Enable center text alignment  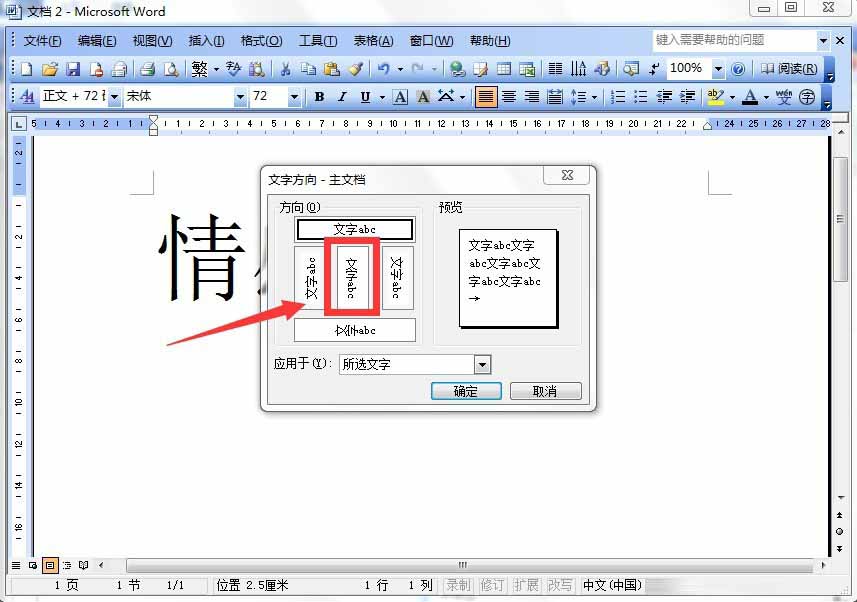click(x=509, y=97)
